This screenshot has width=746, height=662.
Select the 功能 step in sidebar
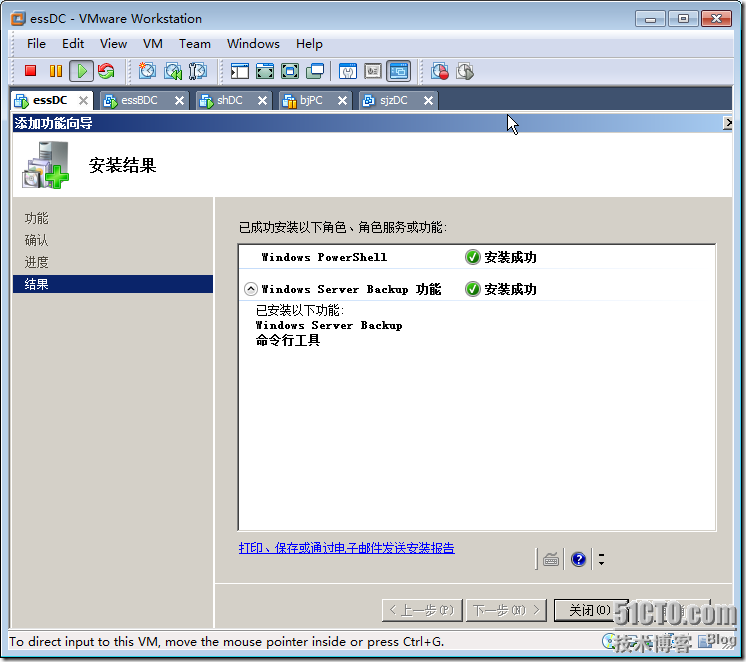(x=37, y=218)
